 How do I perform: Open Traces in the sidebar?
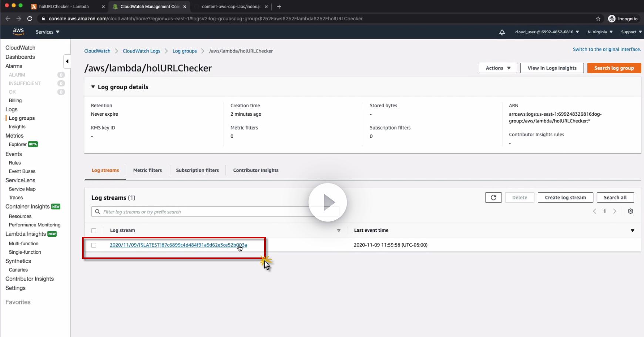click(16, 198)
